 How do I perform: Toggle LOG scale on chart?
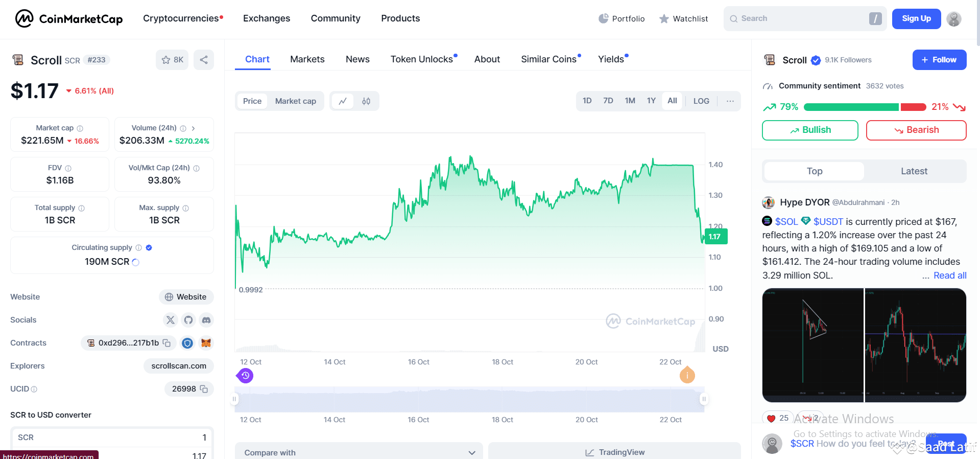pyautogui.click(x=701, y=101)
